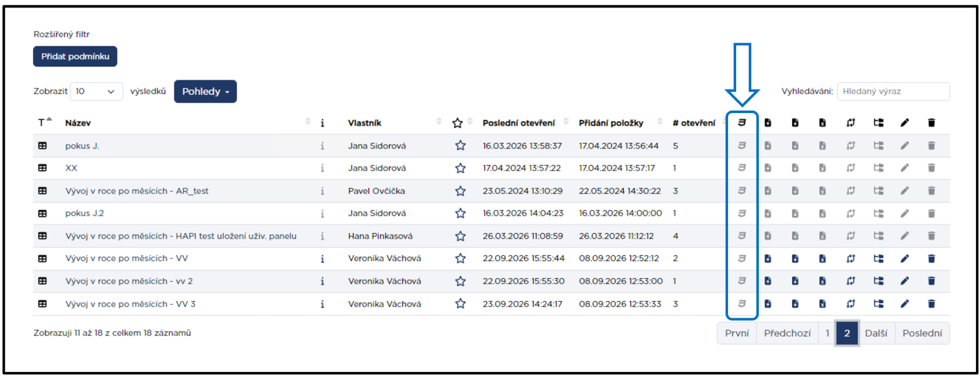
Task: Toggle the favorite star for 'XX'
Action: click(460, 168)
